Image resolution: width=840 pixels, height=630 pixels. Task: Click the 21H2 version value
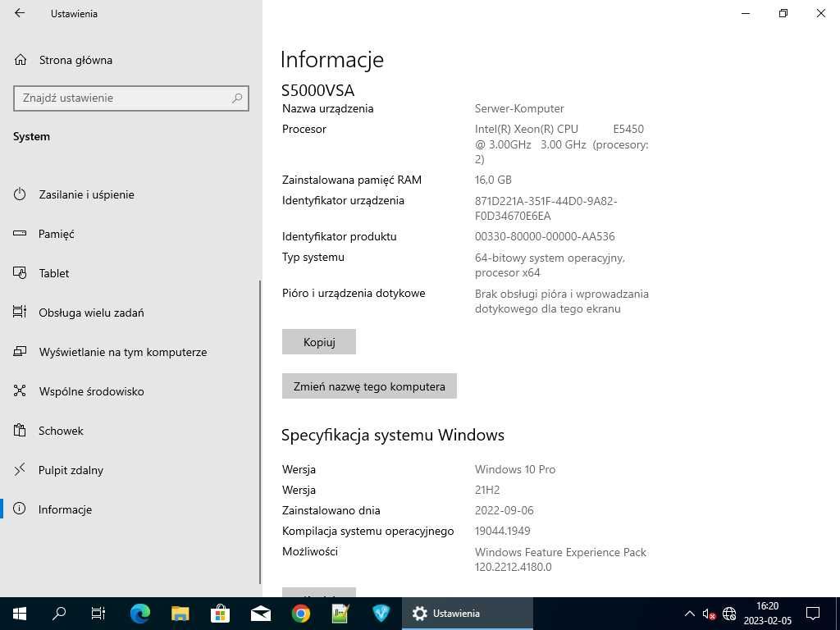(487, 491)
